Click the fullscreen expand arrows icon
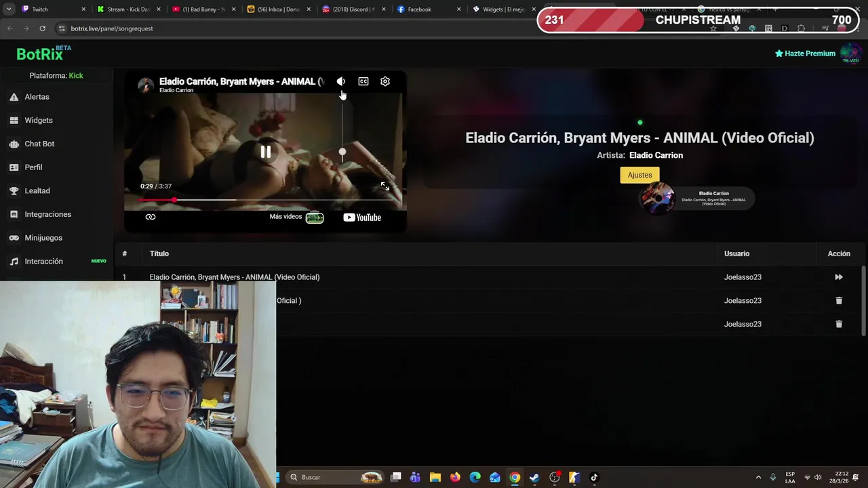Screen dimensions: 868x488 click(x=385, y=186)
